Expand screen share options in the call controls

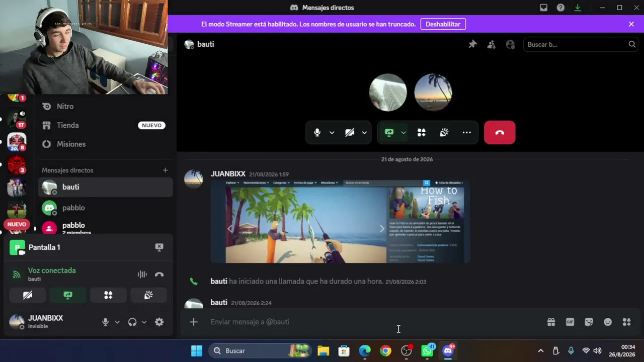click(x=404, y=133)
